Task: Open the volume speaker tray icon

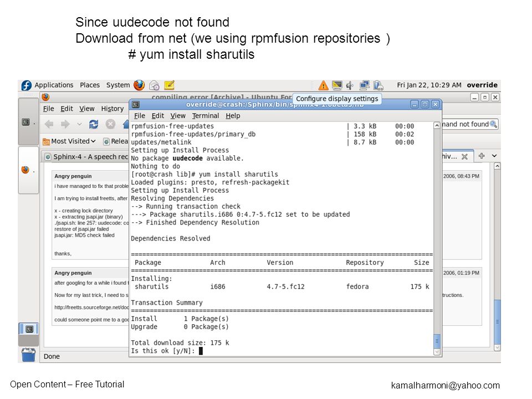Action: tap(350, 85)
